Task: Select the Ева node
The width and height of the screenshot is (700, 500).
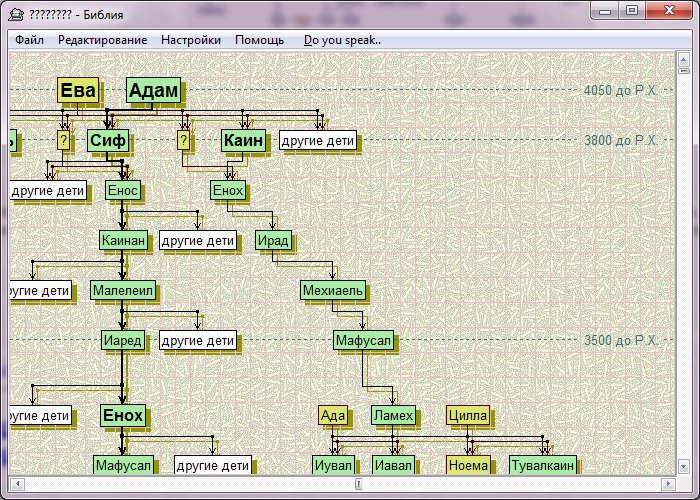Action: [x=78, y=91]
